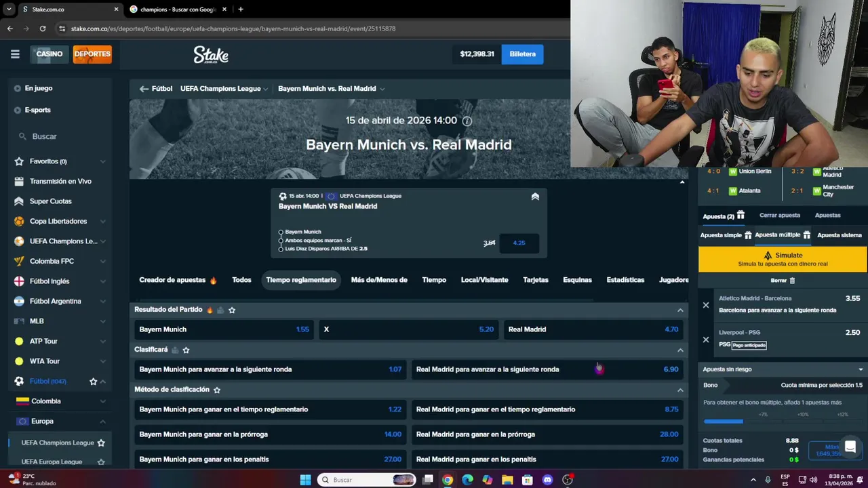Remove Atletico Madrid - Barcelona bet selection
Image resolution: width=868 pixels, height=488 pixels.
click(706, 305)
